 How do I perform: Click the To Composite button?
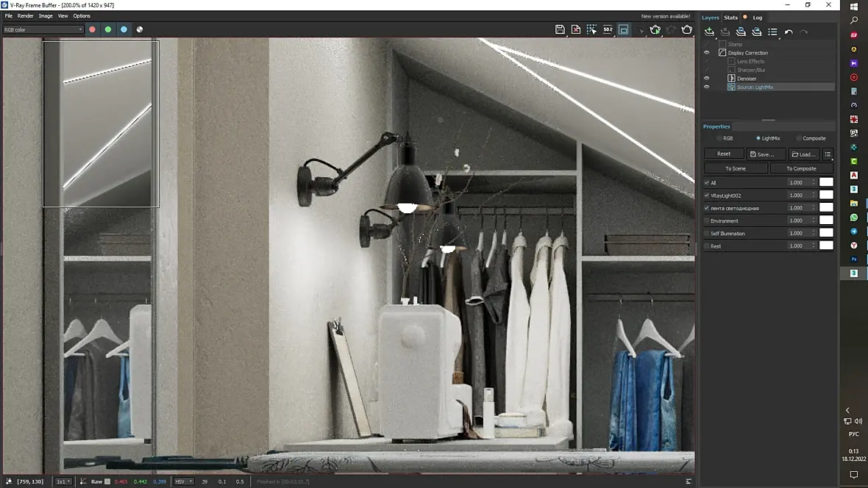click(801, 168)
